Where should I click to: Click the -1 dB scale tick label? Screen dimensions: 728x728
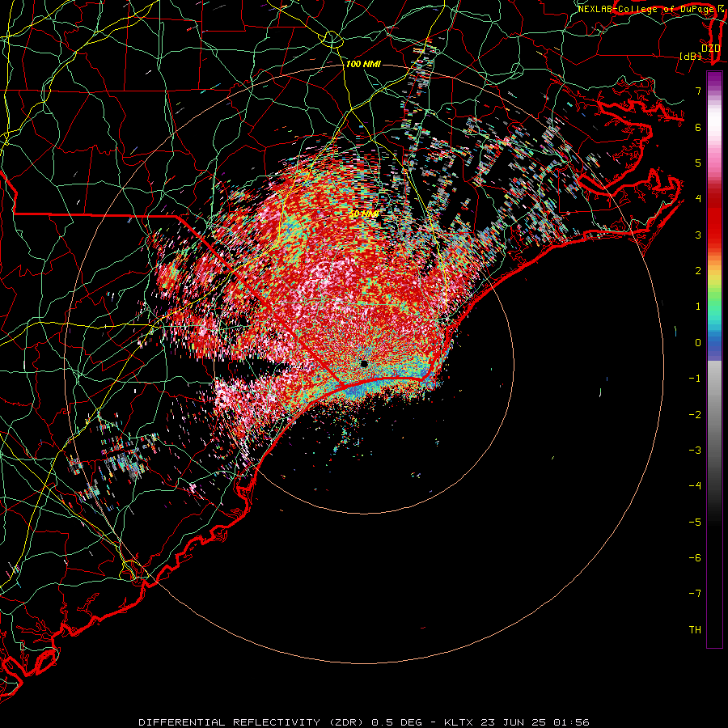(x=695, y=379)
